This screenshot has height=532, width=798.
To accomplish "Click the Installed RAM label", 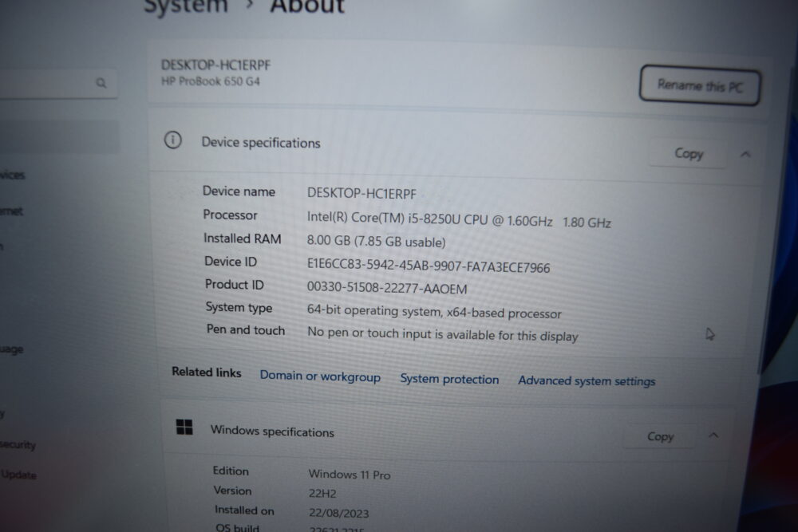I will coord(243,238).
